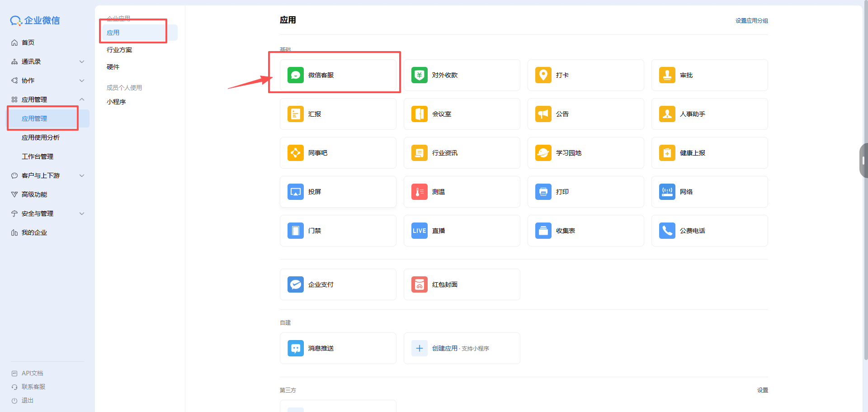The image size is (868, 412).
Task: Click the 红包封面 label text
Action: point(445,284)
